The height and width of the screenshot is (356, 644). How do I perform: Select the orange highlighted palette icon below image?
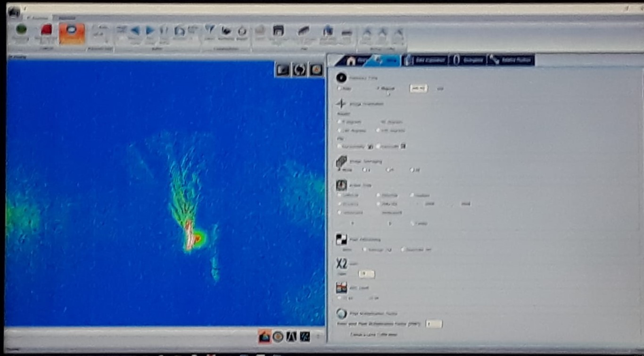click(x=264, y=337)
